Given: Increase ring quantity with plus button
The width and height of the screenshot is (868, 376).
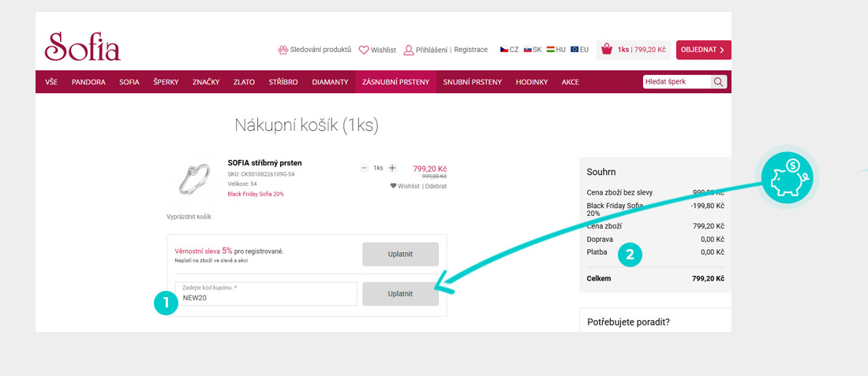Looking at the screenshot, I should [392, 168].
